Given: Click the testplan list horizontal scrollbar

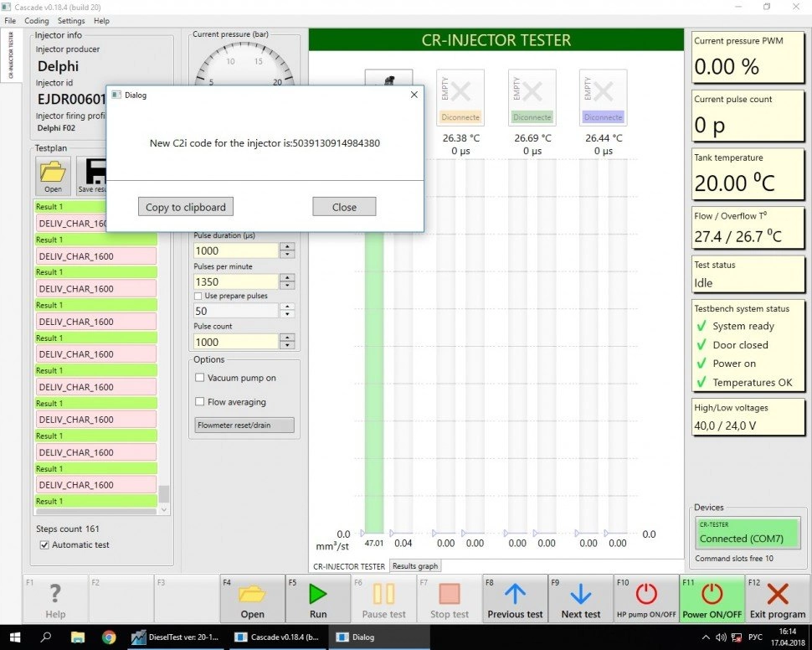Looking at the screenshot, I should 95,511.
